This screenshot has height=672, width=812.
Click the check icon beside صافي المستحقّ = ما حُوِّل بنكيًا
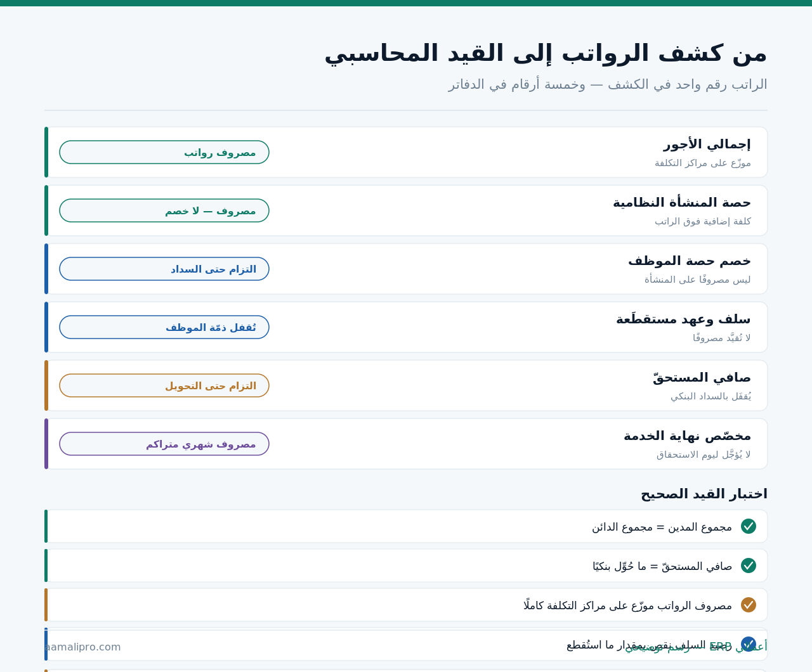(749, 565)
